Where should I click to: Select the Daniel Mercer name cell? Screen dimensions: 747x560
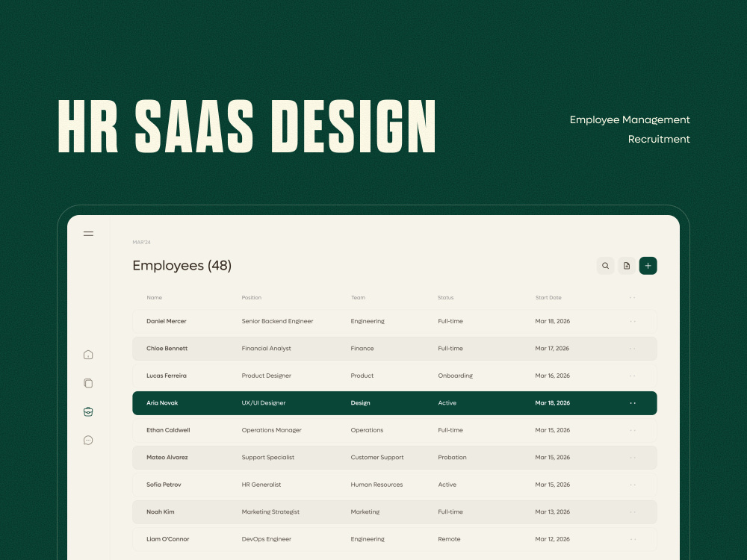167,321
